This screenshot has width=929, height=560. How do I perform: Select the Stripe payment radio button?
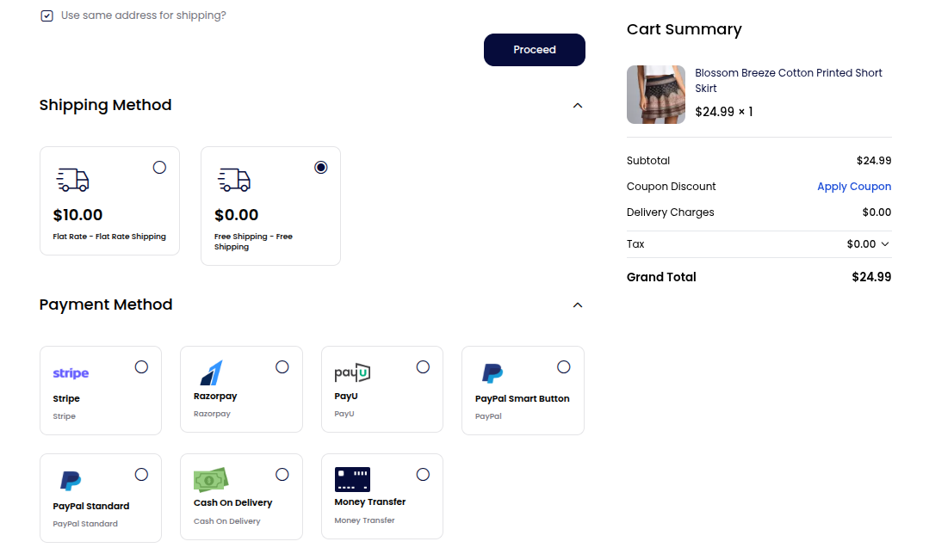[141, 366]
